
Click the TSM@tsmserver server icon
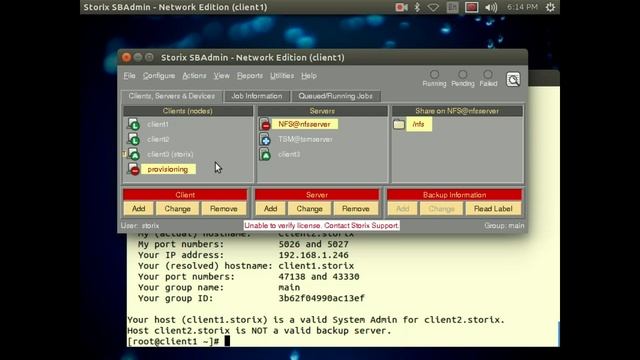(x=265, y=139)
